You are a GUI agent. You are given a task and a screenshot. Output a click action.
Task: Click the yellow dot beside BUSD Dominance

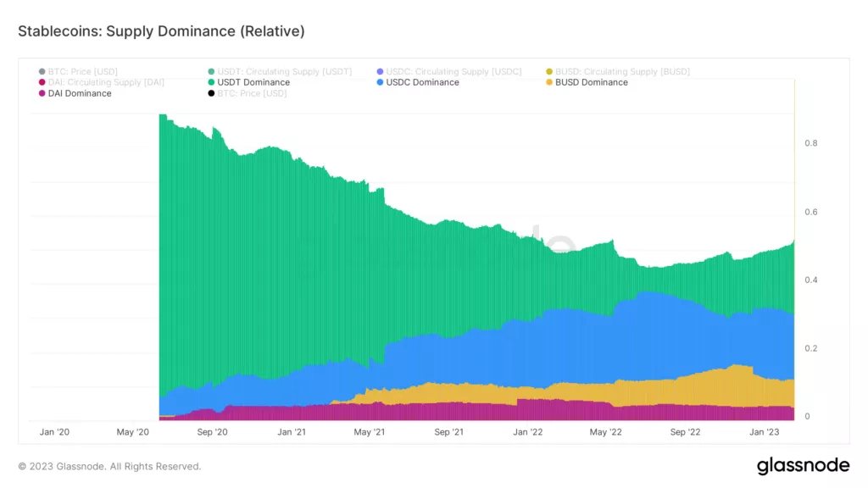pyautogui.click(x=549, y=82)
